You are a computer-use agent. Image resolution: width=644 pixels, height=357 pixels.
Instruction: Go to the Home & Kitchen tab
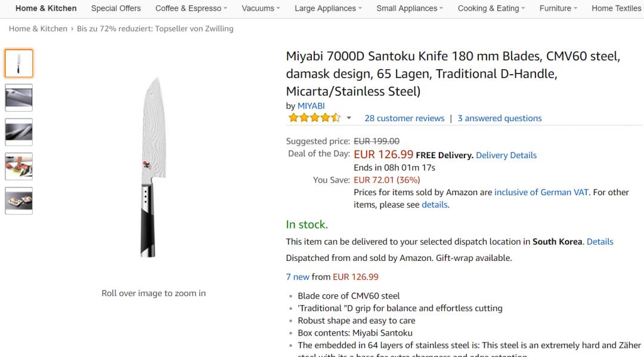pyautogui.click(x=46, y=8)
